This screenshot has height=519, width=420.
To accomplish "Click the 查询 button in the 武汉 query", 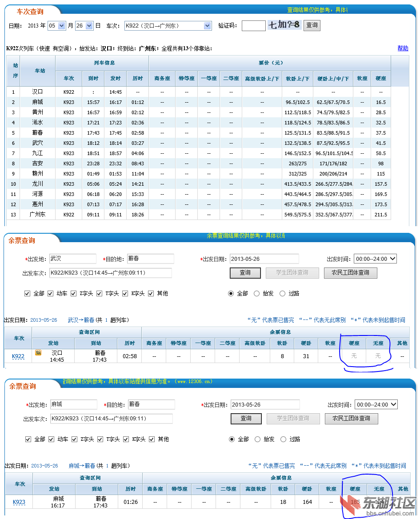I will click(x=245, y=273).
